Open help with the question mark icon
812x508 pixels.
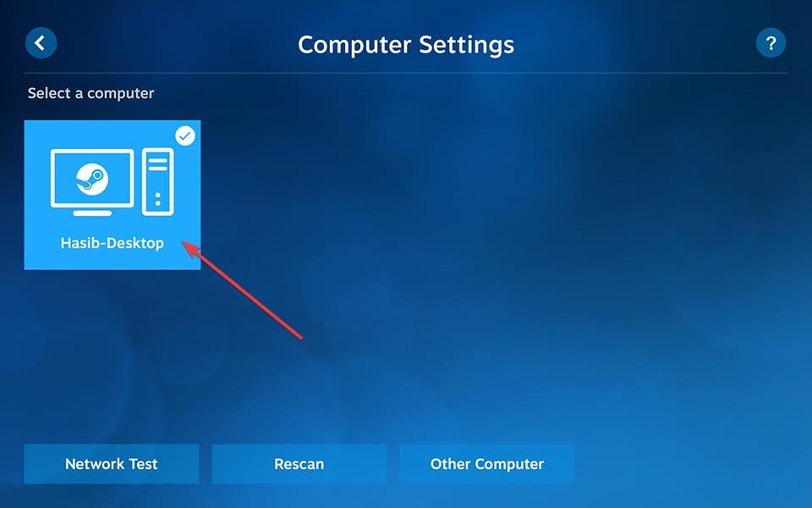771,43
